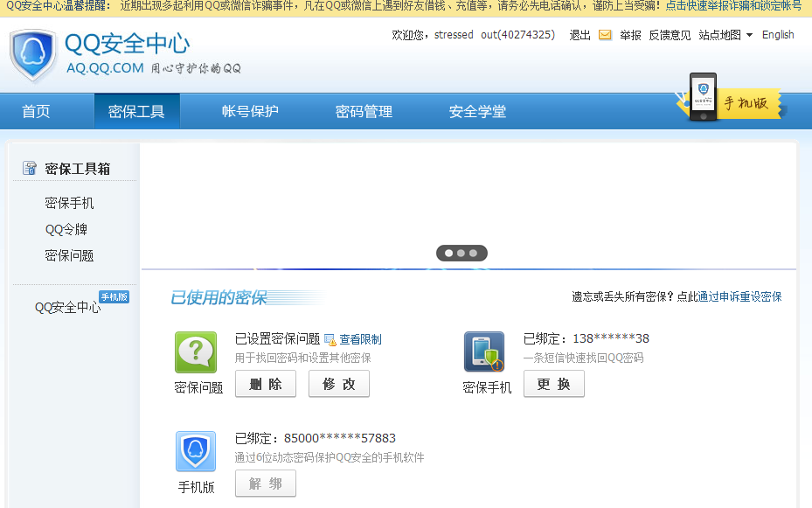
Task: Click the QQ安全中心 title text
Action: 128,44
